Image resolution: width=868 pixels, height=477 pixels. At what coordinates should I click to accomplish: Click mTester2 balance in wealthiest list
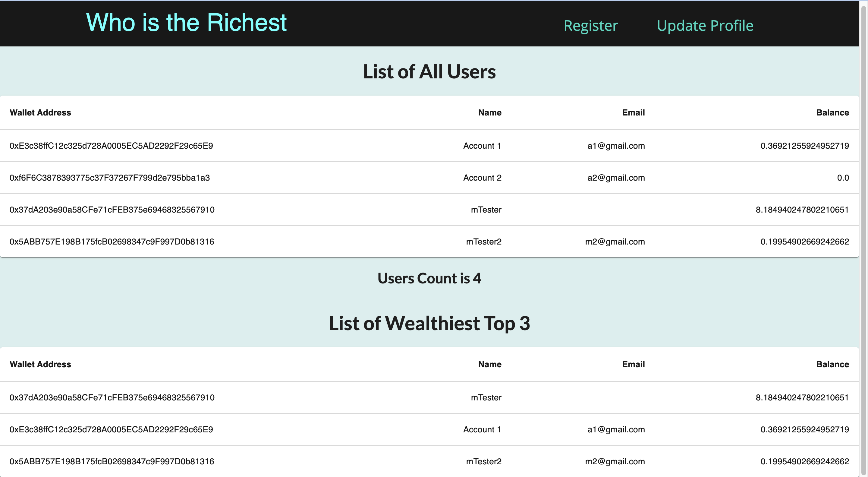point(805,461)
